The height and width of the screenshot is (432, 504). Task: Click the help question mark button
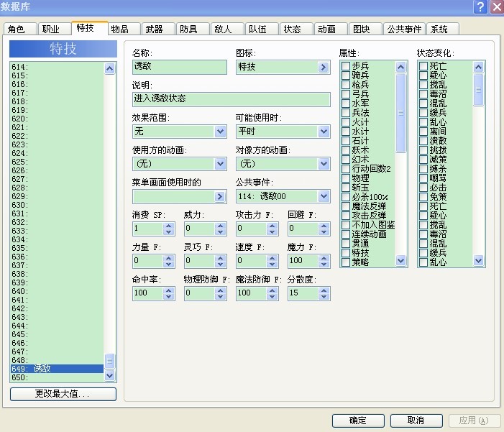(x=480, y=6)
